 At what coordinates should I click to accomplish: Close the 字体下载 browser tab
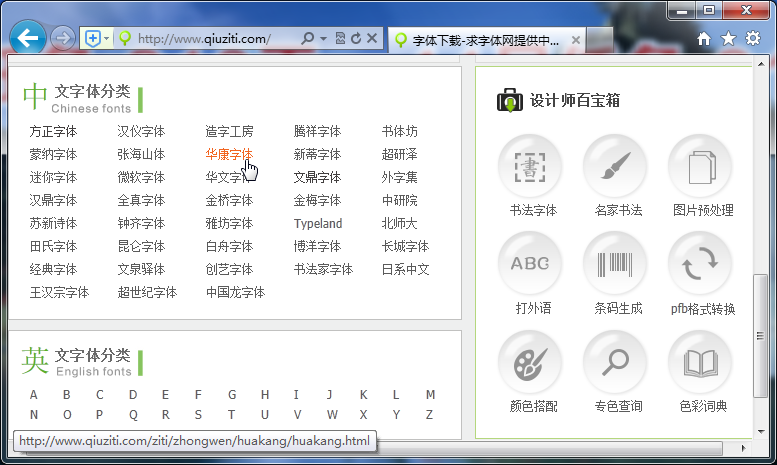click(576, 40)
